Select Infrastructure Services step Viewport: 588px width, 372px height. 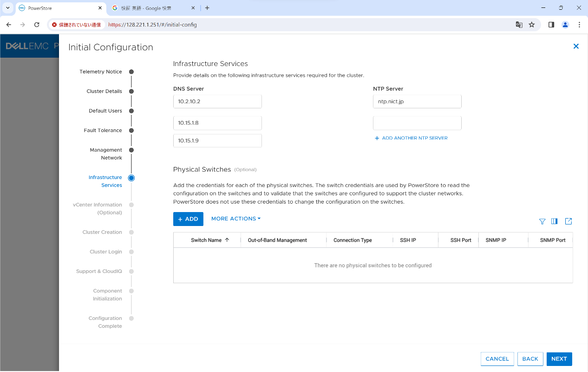click(x=105, y=181)
